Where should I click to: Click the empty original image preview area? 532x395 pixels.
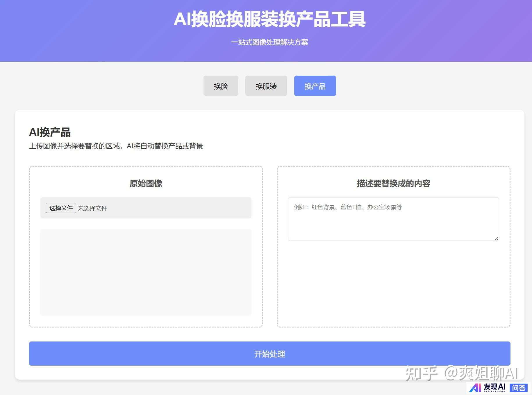146,272
